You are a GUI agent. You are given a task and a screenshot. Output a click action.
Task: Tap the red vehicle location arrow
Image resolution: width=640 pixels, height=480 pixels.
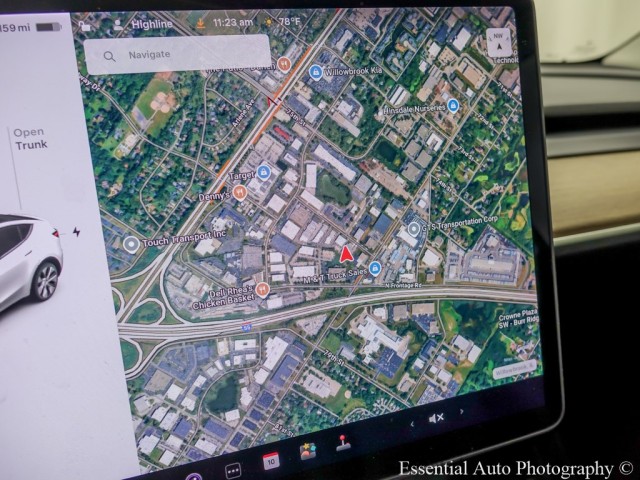(346, 254)
